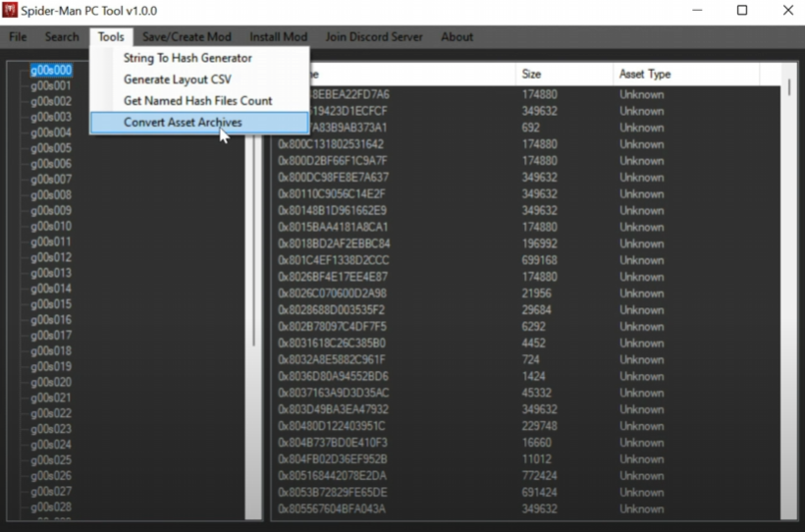The height and width of the screenshot is (532, 805).
Task: Select tree node g00s009
Action: [x=51, y=210]
